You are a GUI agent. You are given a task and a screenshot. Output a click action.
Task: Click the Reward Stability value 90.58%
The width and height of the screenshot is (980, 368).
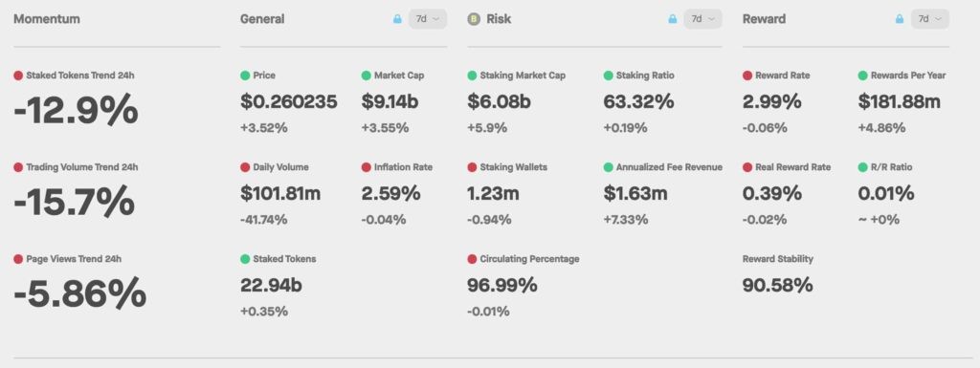(x=777, y=285)
